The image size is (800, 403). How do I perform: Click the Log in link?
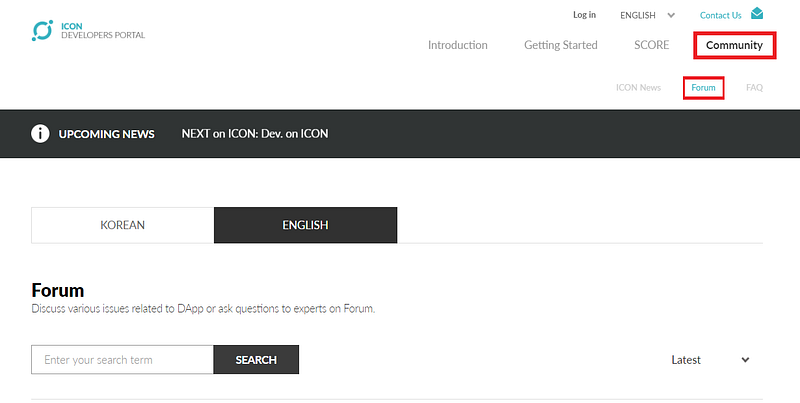coord(584,15)
